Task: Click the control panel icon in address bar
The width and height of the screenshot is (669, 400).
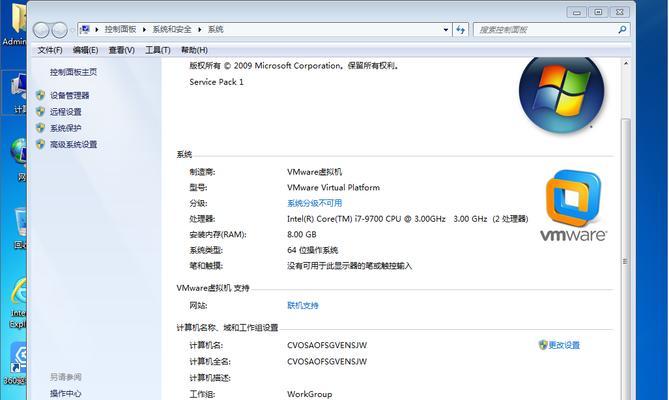Action: pyautogui.click(x=85, y=29)
